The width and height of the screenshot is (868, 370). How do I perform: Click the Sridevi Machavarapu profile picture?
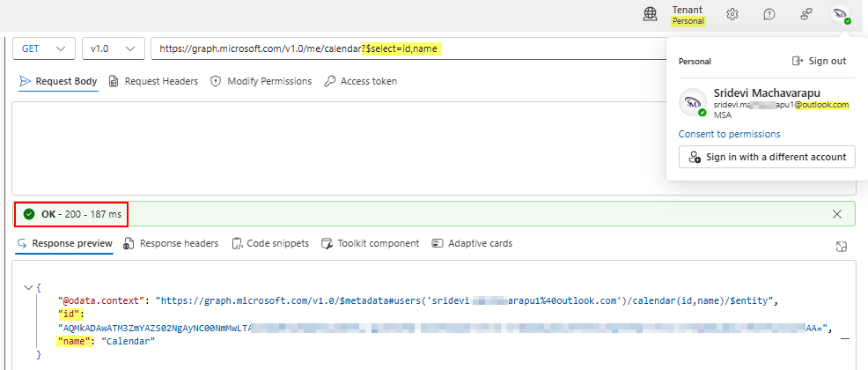[693, 102]
